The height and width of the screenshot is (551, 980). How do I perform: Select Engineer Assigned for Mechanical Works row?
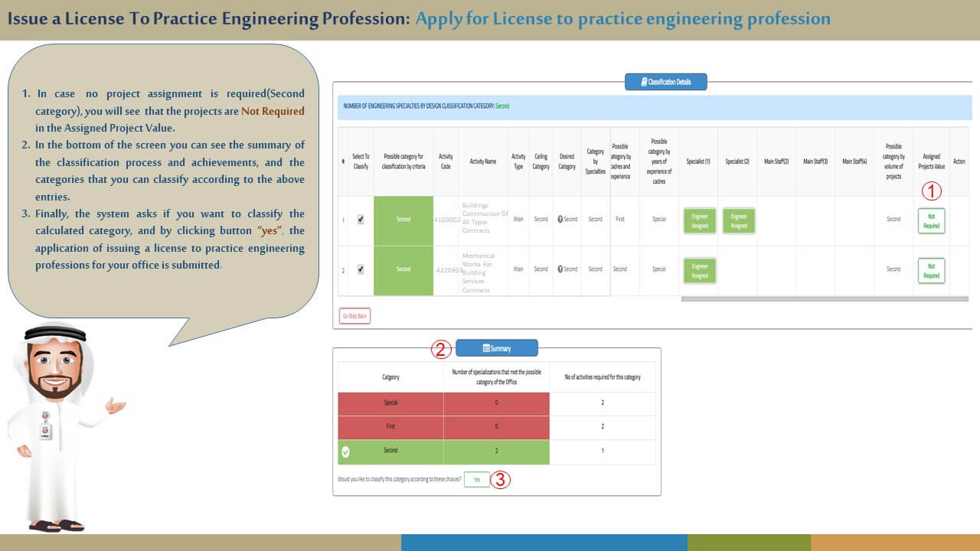699,270
